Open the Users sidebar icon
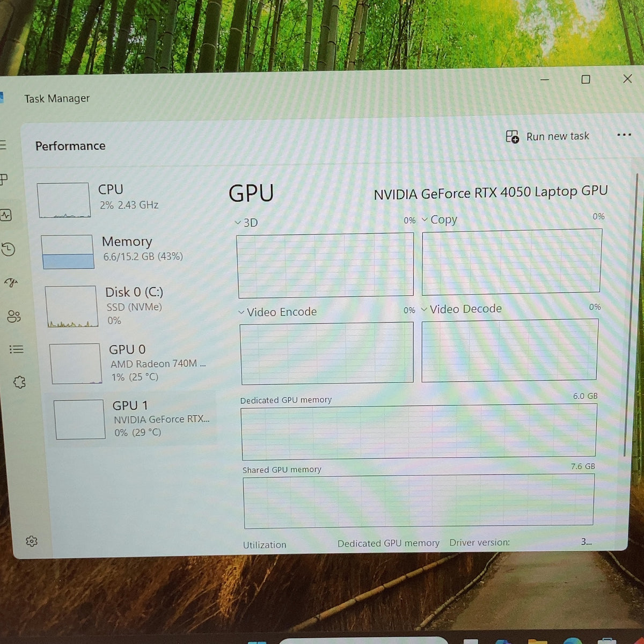644x644 pixels. 14,317
